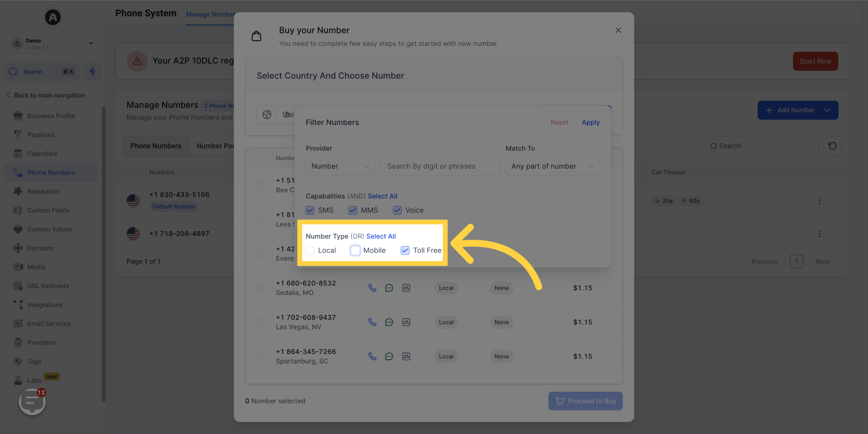Disable the Toll Free number type checkbox
The width and height of the screenshot is (868, 434).
click(x=405, y=250)
